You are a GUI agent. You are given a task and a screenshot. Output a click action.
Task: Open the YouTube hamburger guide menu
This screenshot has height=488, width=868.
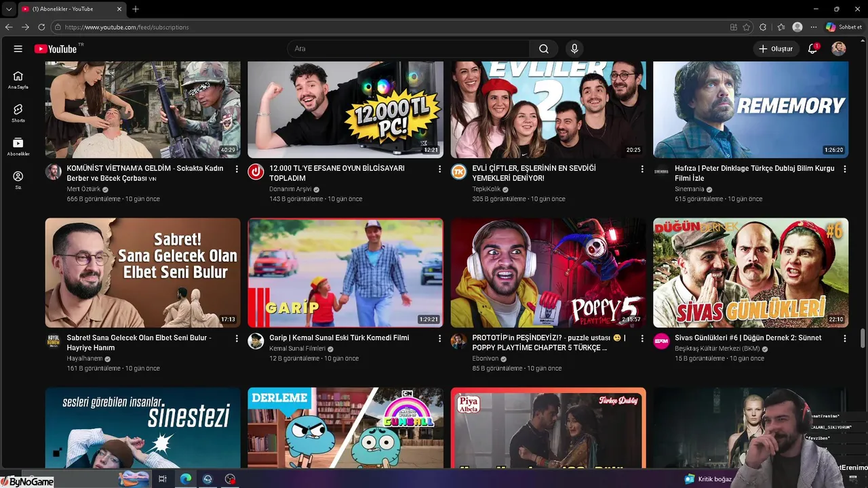pyautogui.click(x=18, y=49)
